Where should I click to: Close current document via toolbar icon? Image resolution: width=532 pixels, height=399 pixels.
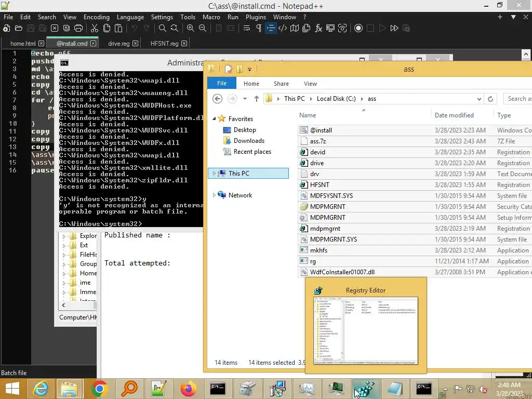(54, 28)
